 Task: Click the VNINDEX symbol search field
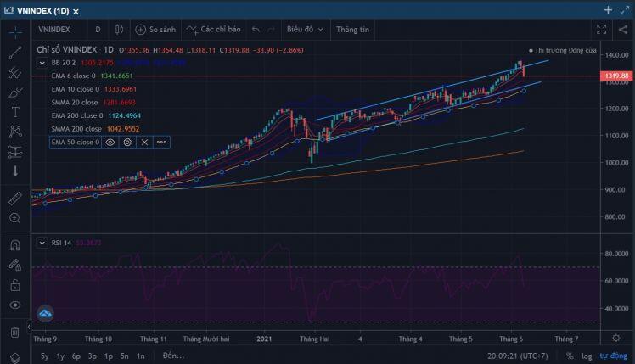coord(54,30)
